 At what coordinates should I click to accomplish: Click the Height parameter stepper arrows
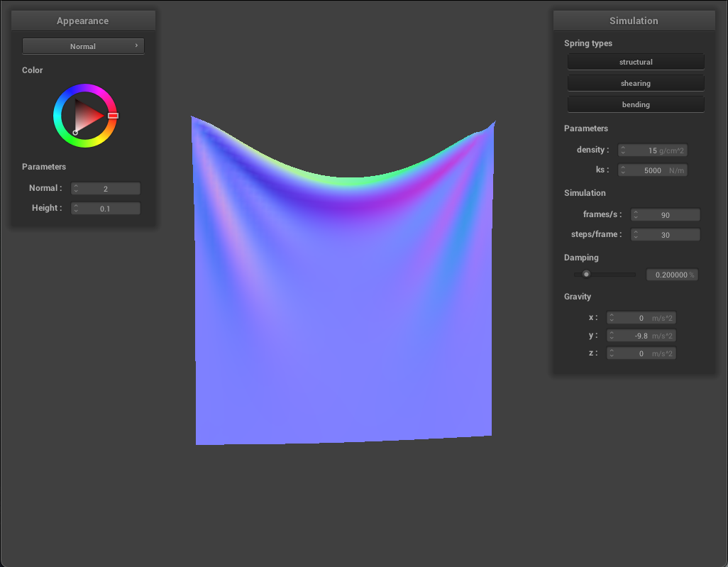pos(76,209)
